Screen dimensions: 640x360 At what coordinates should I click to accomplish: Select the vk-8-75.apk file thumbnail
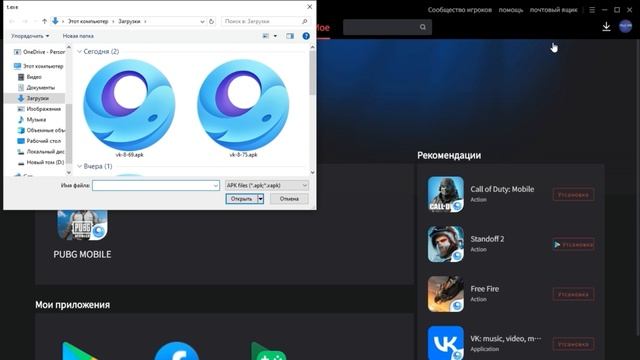(243, 105)
